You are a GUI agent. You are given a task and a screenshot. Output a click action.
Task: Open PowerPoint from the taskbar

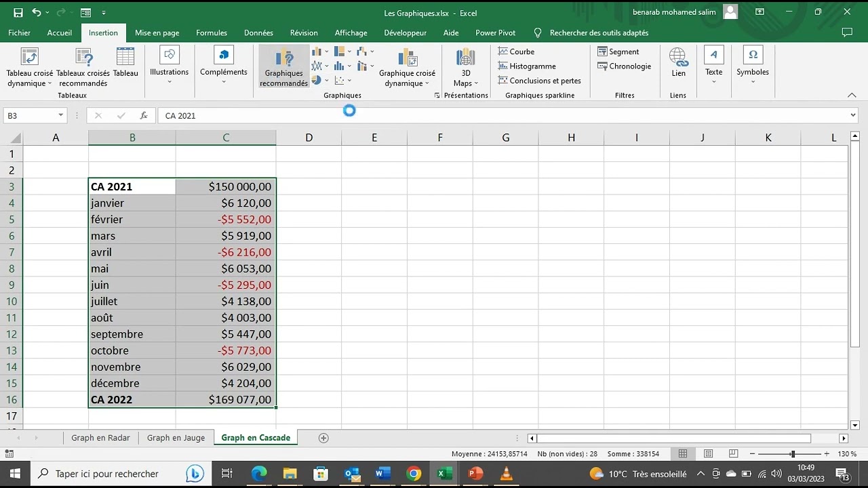click(x=475, y=474)
